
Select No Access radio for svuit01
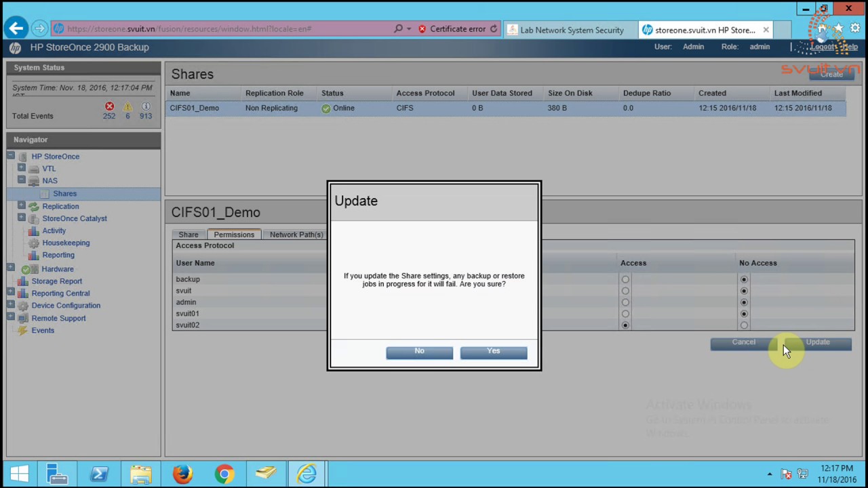point(744,314)
